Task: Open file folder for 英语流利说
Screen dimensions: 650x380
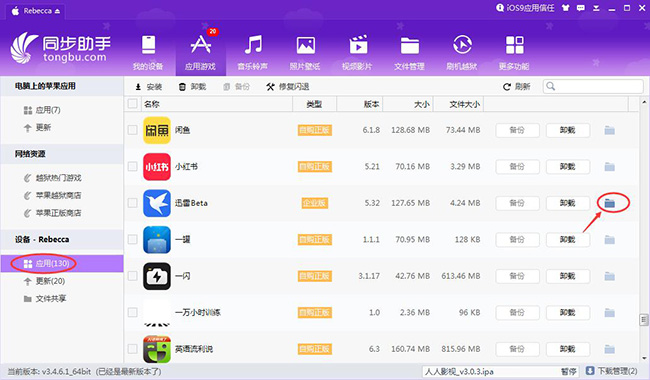Action: pos(609,349)
